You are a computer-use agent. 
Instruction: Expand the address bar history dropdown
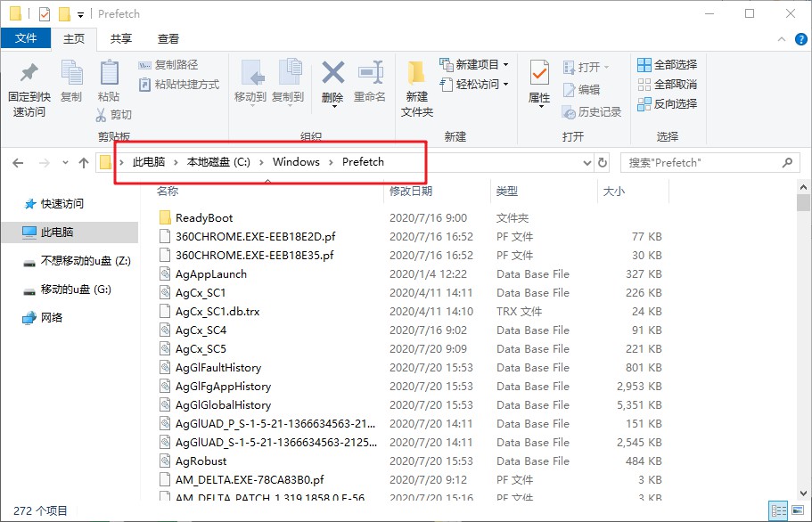point(587,163)
